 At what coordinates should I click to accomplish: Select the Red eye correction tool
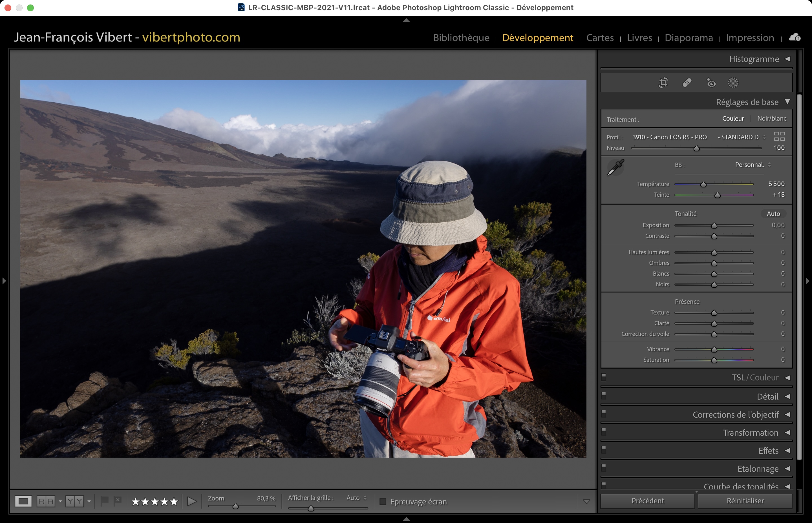tap(711, 83)
